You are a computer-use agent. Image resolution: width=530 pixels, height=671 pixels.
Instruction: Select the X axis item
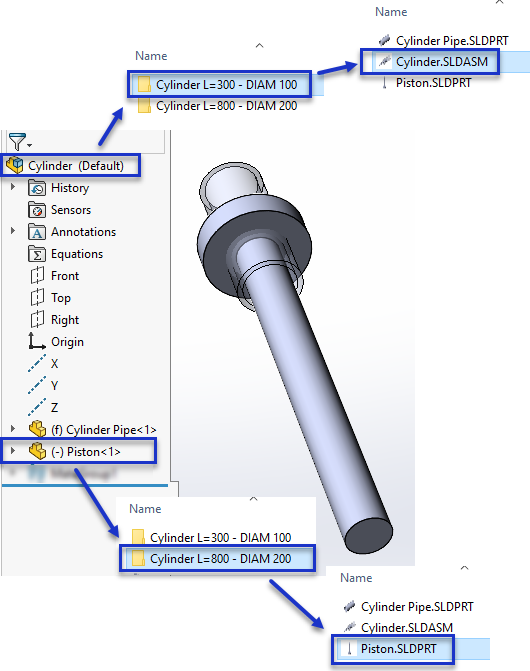[x=54, y=364]
